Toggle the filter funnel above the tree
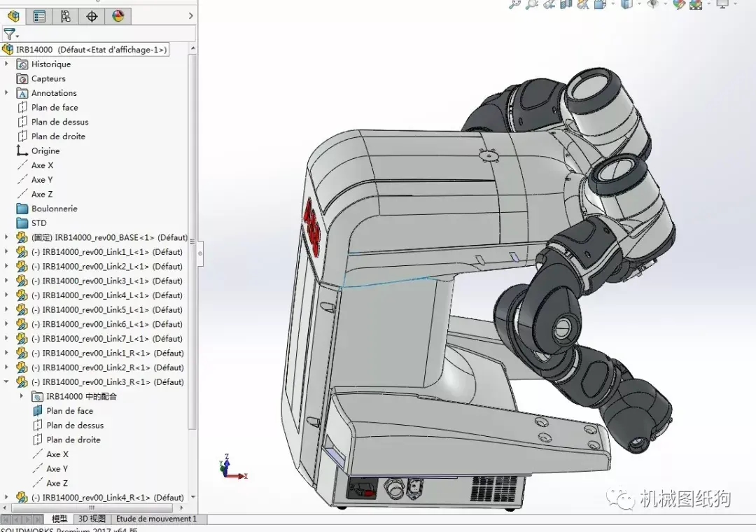 coord(11,34)
